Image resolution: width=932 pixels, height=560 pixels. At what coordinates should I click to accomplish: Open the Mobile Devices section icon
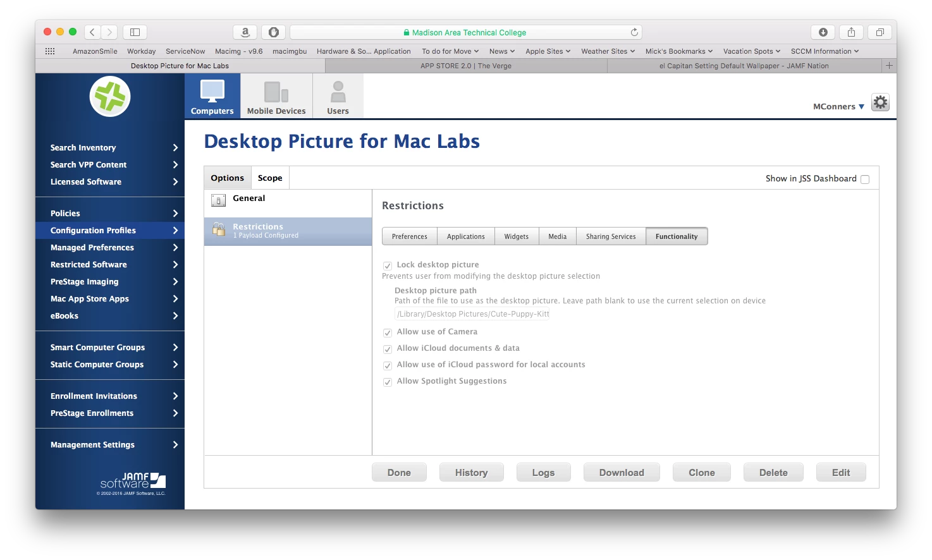tap(276, 92)
